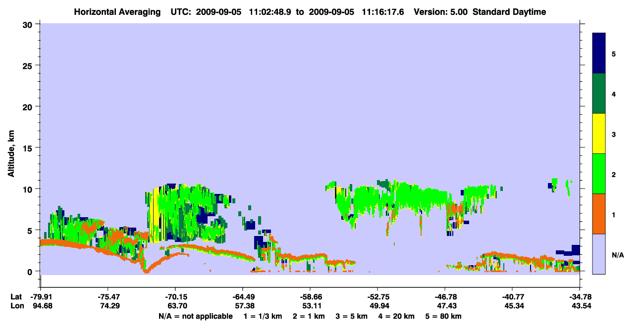Click longitude value 94.68
The width and height of the screenshot is (644, 330).
coord(42,306)
